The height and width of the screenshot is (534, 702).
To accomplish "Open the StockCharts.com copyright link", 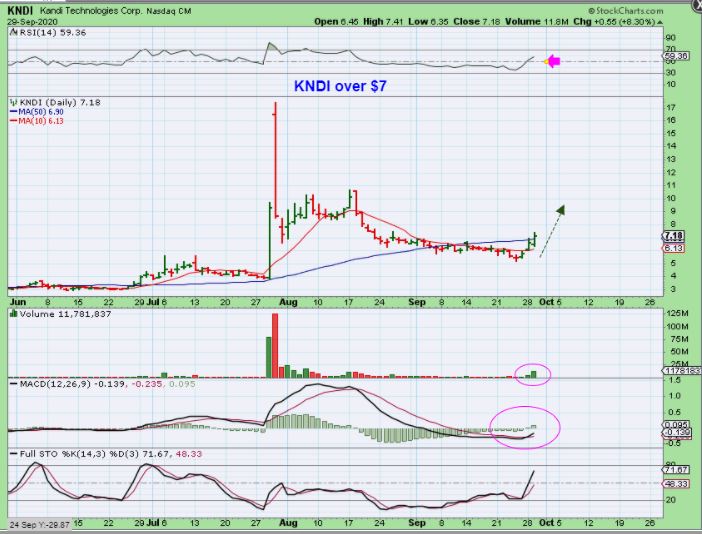I will point(625,11).
